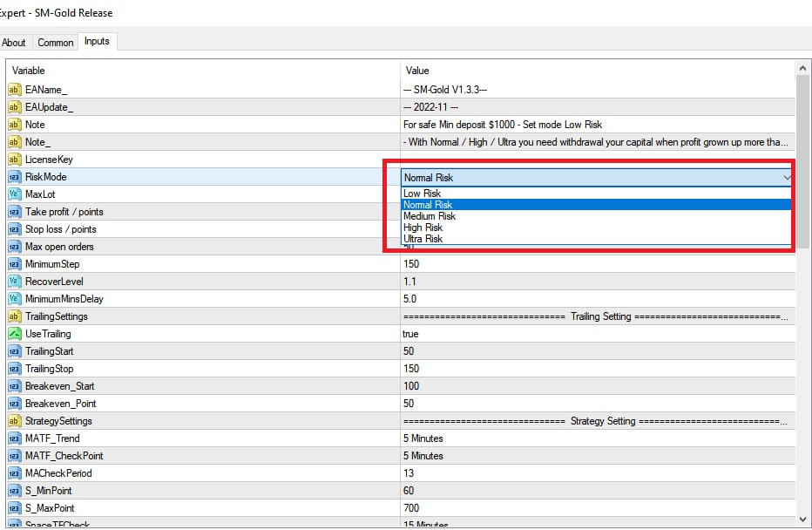812x530 pixels.
Task: Click the scrollbar down arrow
Action: pyautogui.click(x=802, y=520)
